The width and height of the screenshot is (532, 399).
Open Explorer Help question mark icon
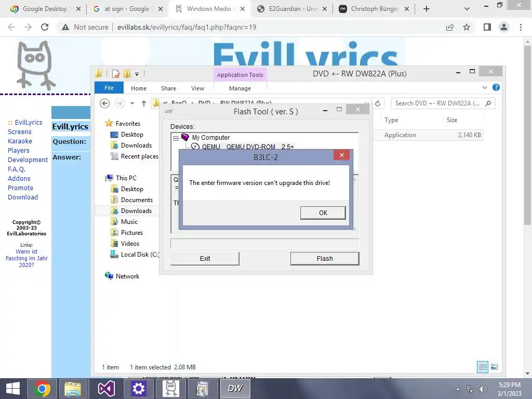pos(496,87)
